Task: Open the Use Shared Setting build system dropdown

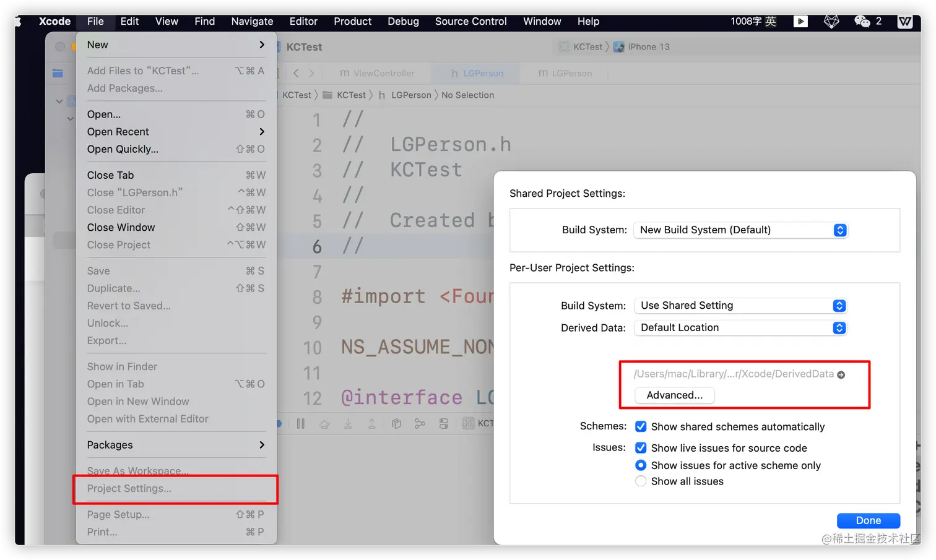Action: pyautogui.click(x=740, y=306)
